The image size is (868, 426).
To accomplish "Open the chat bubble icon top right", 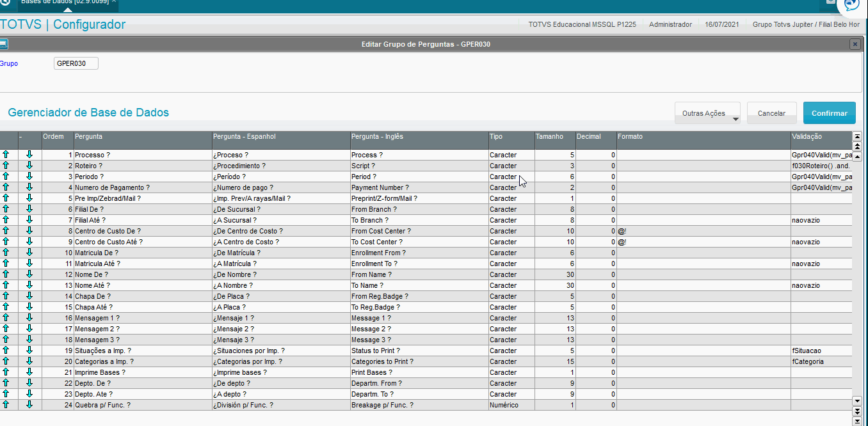I will [x=851, y=4].
